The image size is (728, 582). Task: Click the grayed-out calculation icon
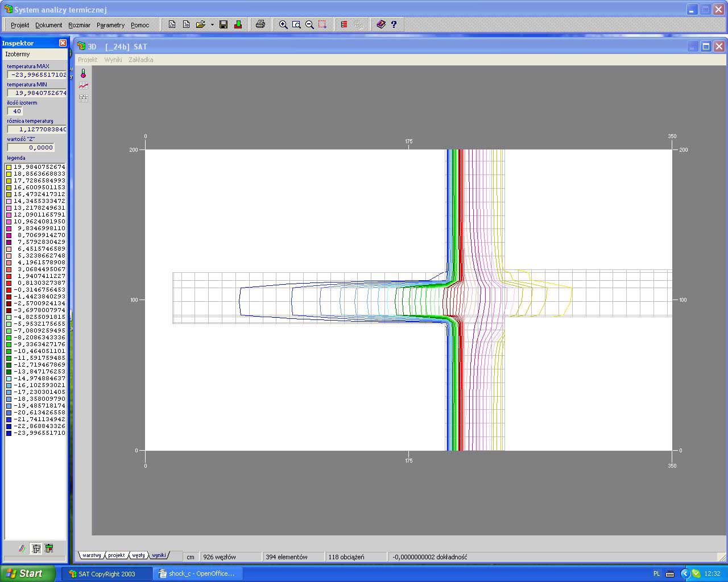pyautogui.click(x=358, y=24)
